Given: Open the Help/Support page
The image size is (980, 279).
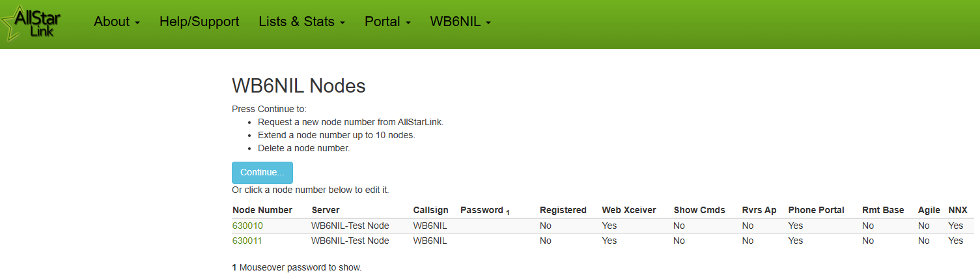Looking at the screenshot, I should point(199,22).
